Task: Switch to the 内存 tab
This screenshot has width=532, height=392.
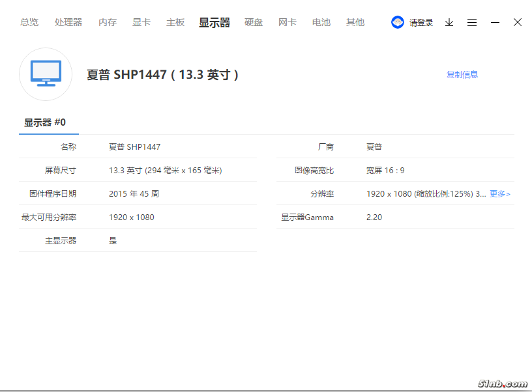Action: pos(107,22)
